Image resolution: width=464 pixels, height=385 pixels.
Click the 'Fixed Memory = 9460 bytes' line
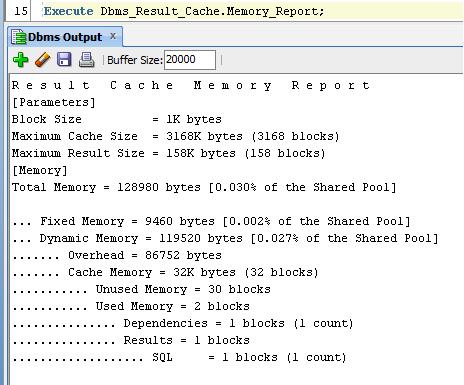[x=211, y=221]
